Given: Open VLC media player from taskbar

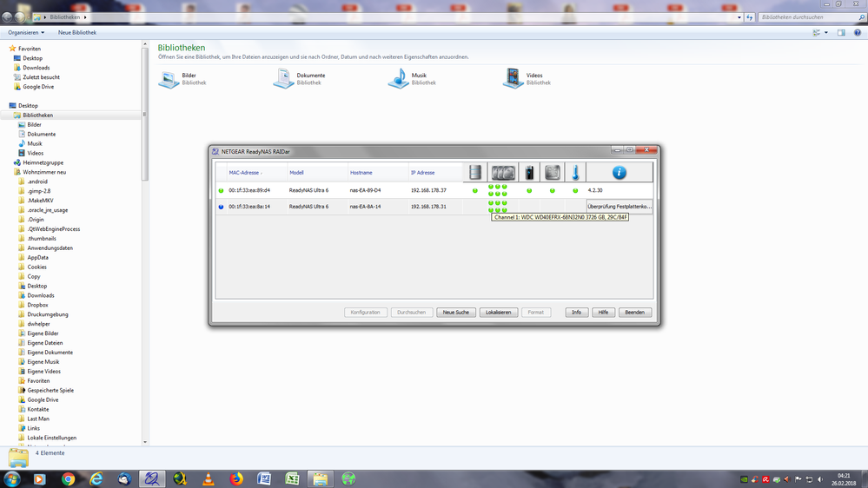Looking at the screenshot, I should tap(208, 478).
